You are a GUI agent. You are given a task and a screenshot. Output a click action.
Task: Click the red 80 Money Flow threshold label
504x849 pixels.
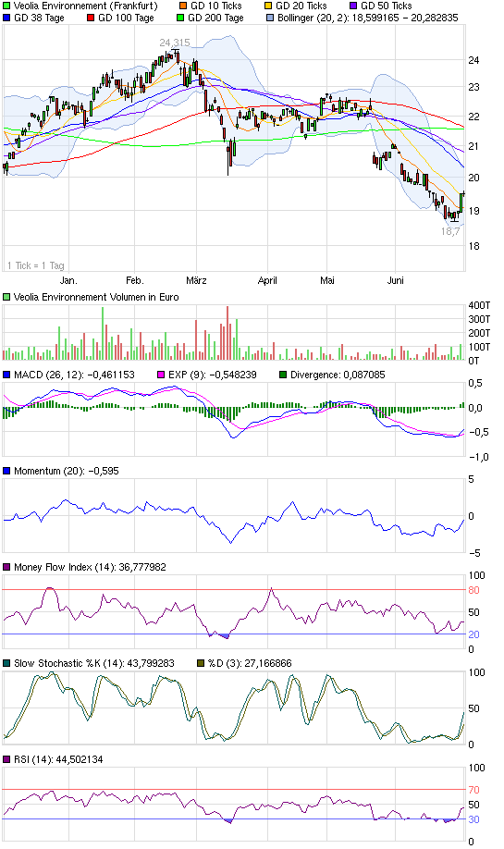[473, 590]
